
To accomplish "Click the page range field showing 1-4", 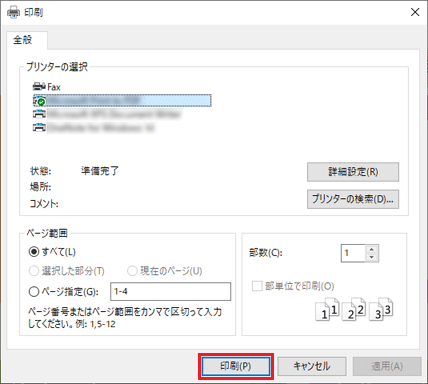I will [170, 292].
